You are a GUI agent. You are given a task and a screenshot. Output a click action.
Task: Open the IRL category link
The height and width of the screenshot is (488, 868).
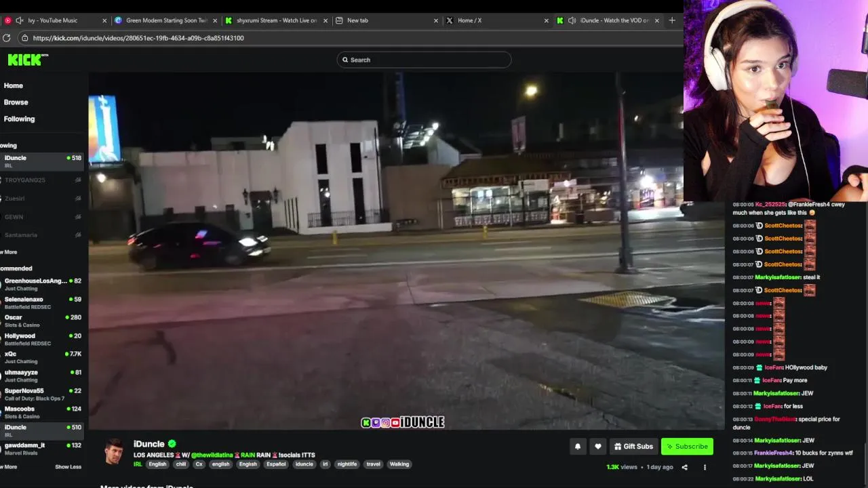138,464
